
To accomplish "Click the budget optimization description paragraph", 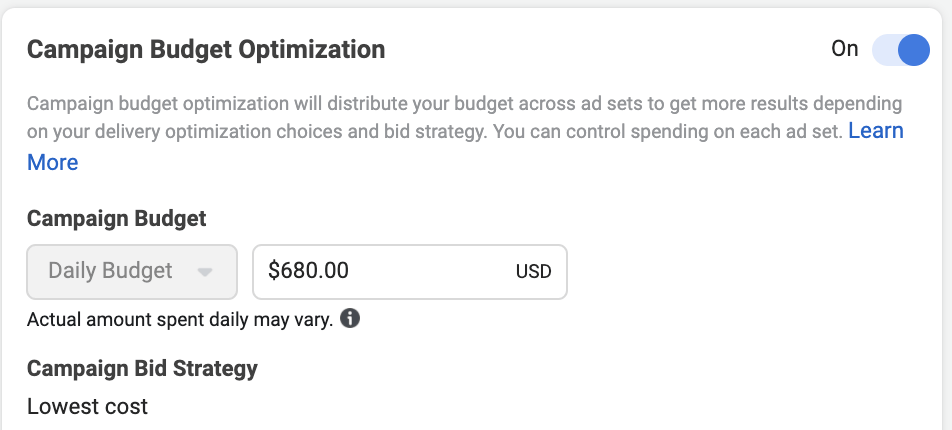I will (x=430, y=117).
